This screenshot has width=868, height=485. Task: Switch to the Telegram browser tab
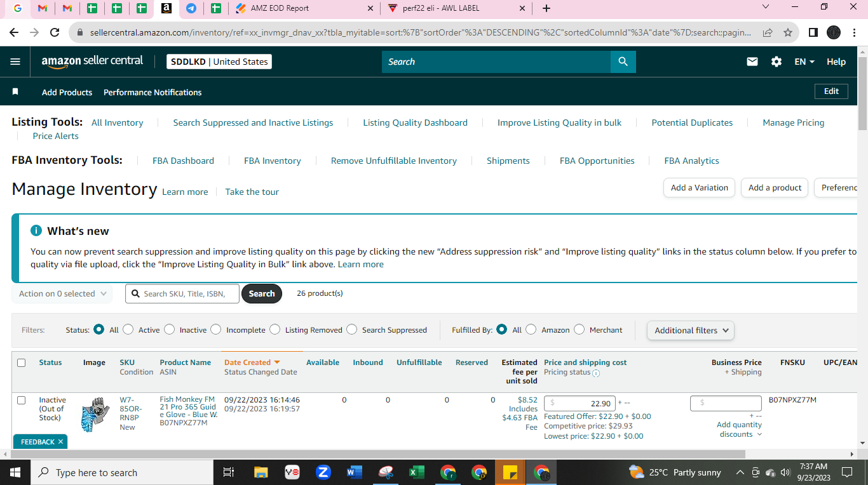[x=191, y=8]
